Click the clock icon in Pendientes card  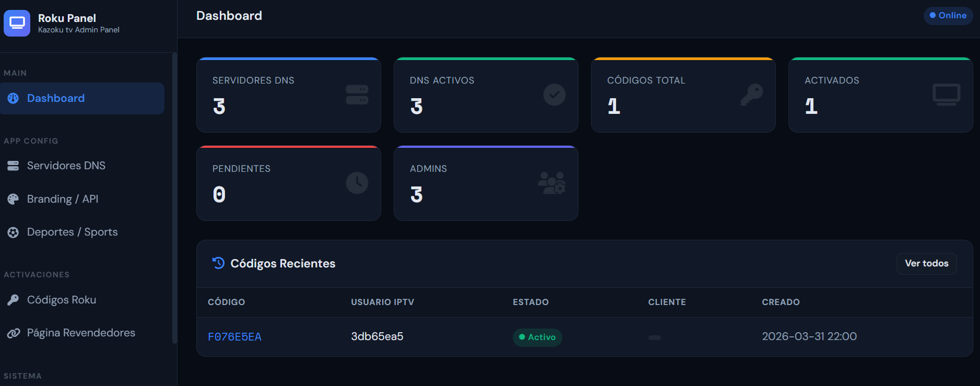(357, 183)
